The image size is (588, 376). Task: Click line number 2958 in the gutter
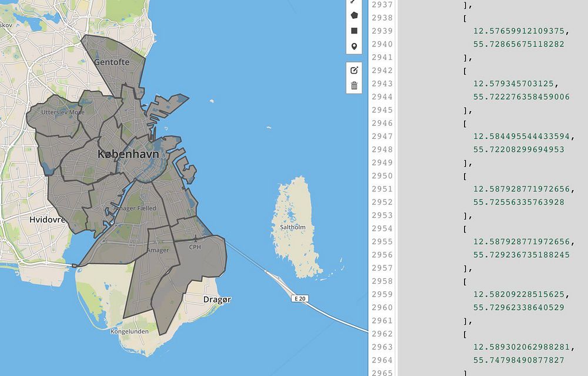382,281
